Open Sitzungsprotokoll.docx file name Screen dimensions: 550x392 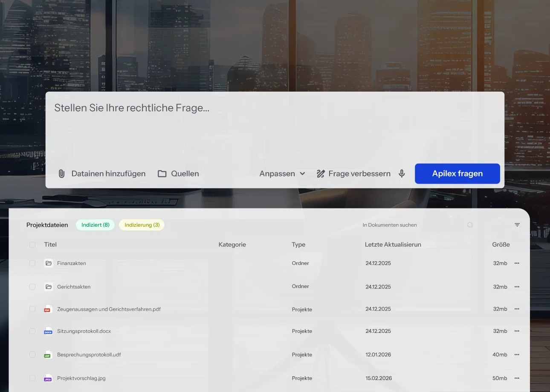click(x=84, y=331)
